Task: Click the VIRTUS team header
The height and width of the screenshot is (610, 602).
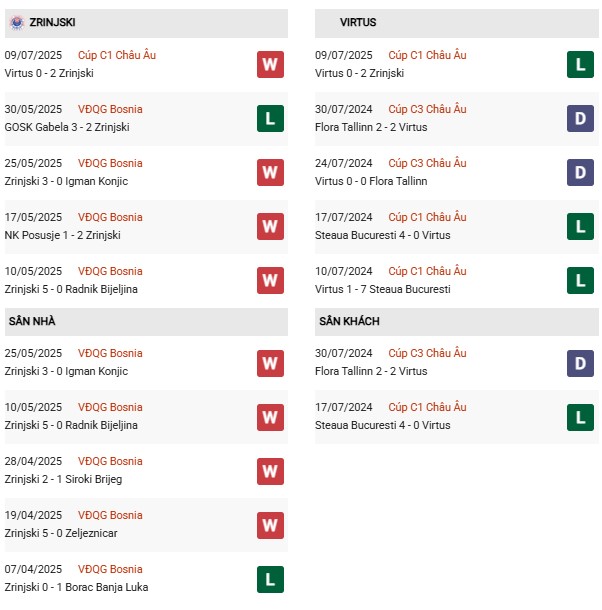Action: pyautogui.click(x=358, y=22)
